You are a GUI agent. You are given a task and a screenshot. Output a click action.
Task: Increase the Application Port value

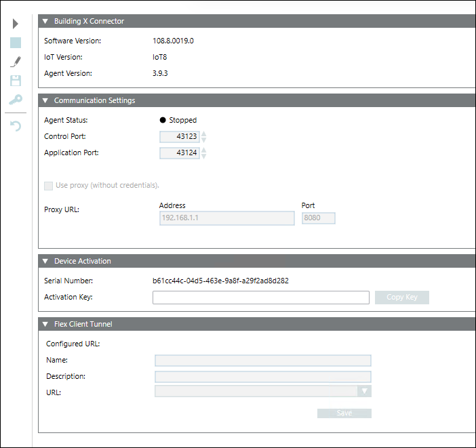tap(204, 150)
